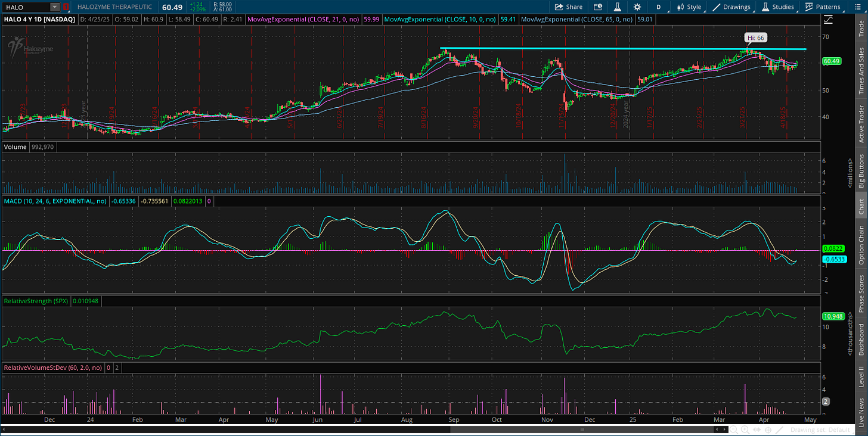Click the HALO 4 Y 1D [NASDAQ] chart title

tap(39, 20)
